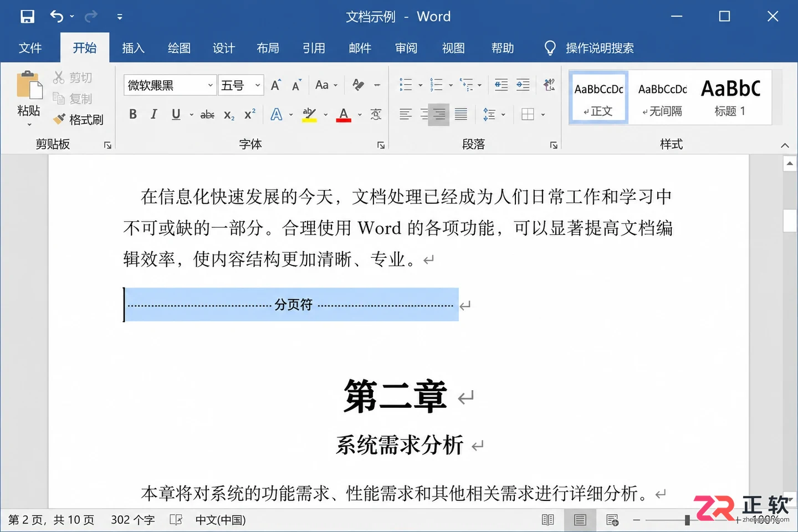Viewport: 798px width, 532px height.
Task: Switch to Web Layout view in the status bar
Action: click(x=612, y=520)
